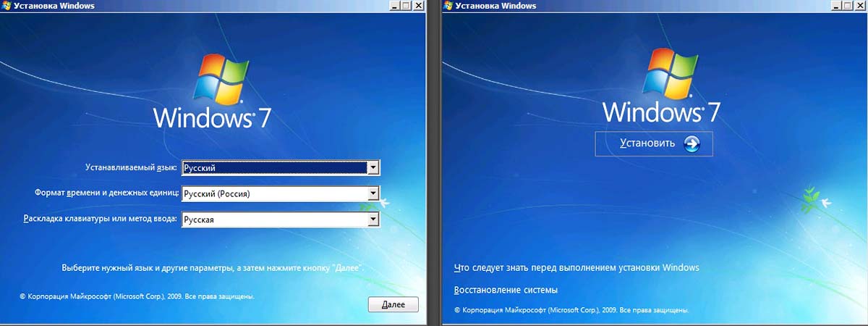This screenshot has height=326, width=868.
Task: Click Формат времени и денежных единиц label
Action: pyautogui.click(x=106, y=193)
